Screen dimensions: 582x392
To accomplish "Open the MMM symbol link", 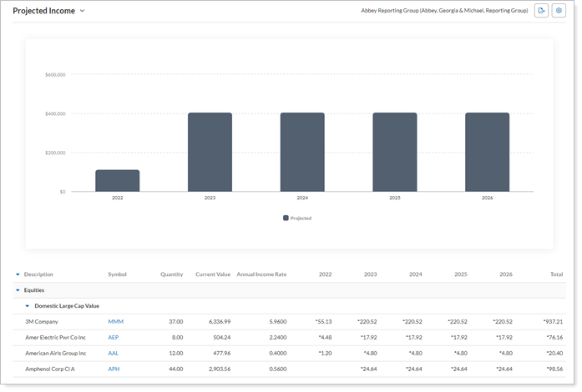I will [x=115, y=322].
